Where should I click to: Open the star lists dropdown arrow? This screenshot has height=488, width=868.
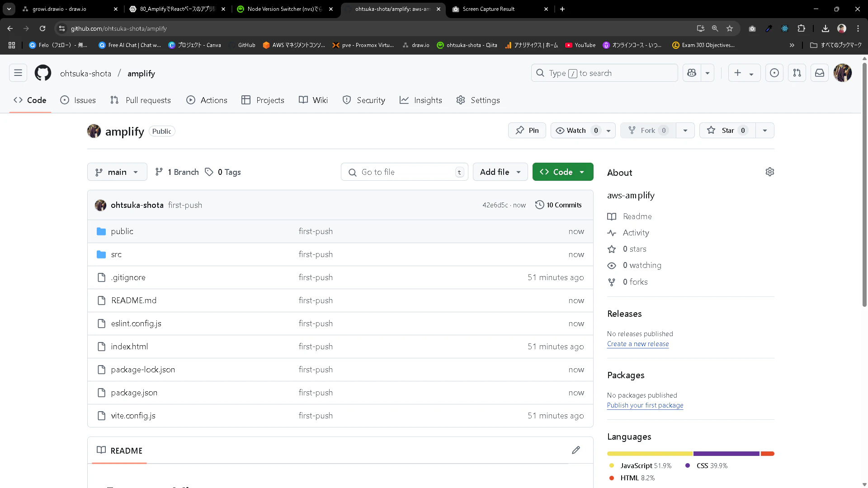tap(765, 131)
